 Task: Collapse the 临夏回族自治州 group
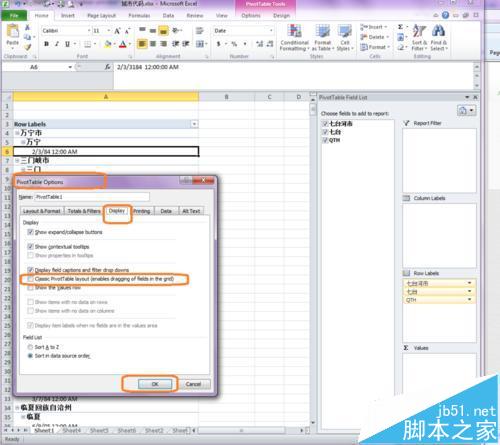click(x=17, y=408)
